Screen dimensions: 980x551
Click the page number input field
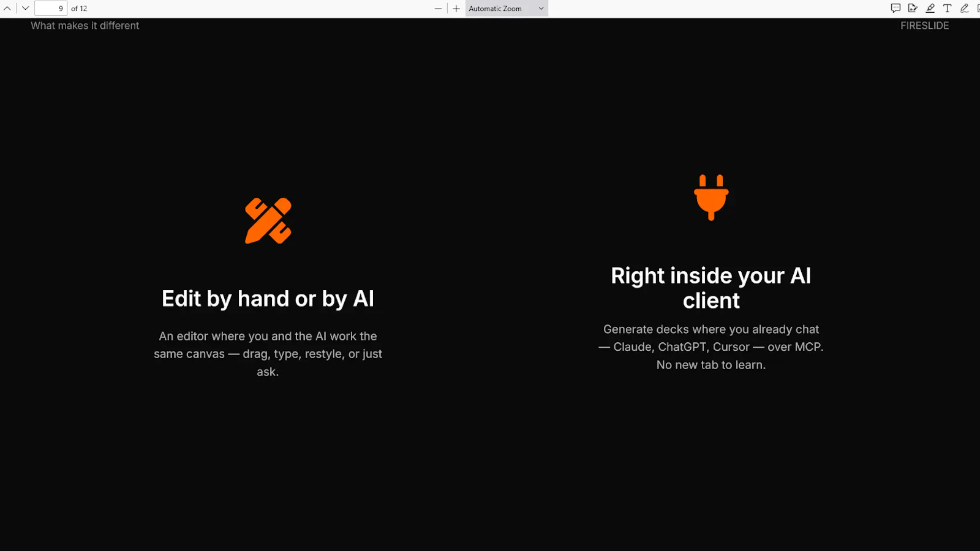(51, 9)
